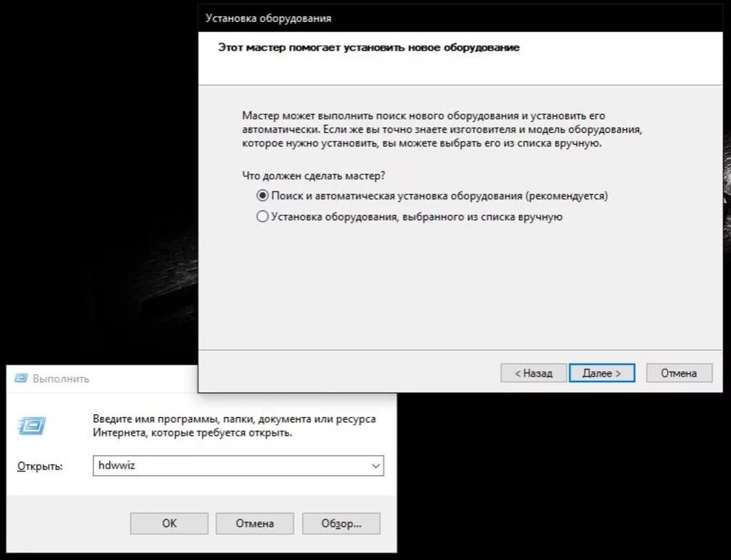Viewport: 731px width, 560px height.
Task: Click the Выполнить window title text
Action: [61, 379]
